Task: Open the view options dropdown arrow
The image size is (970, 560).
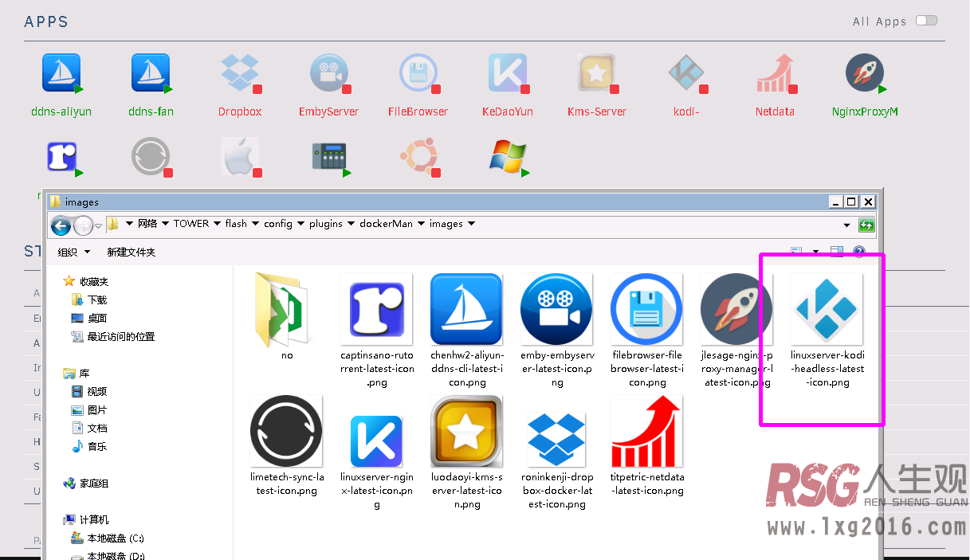Action: [x=815, y=252]
